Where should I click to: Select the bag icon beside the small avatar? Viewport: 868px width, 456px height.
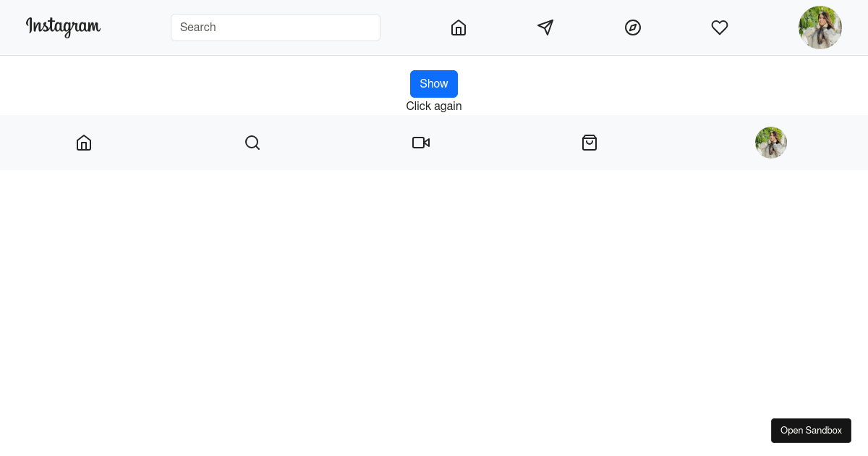[x=590, y=143]
